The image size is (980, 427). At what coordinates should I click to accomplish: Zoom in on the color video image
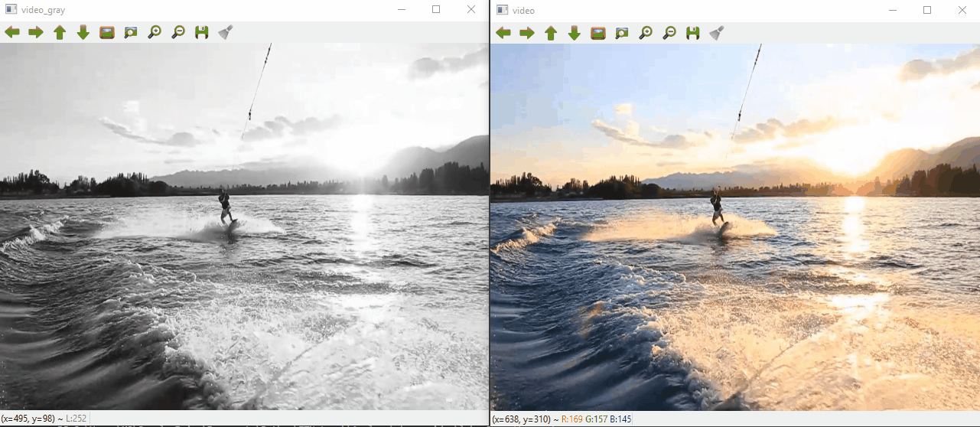(646, 32)
